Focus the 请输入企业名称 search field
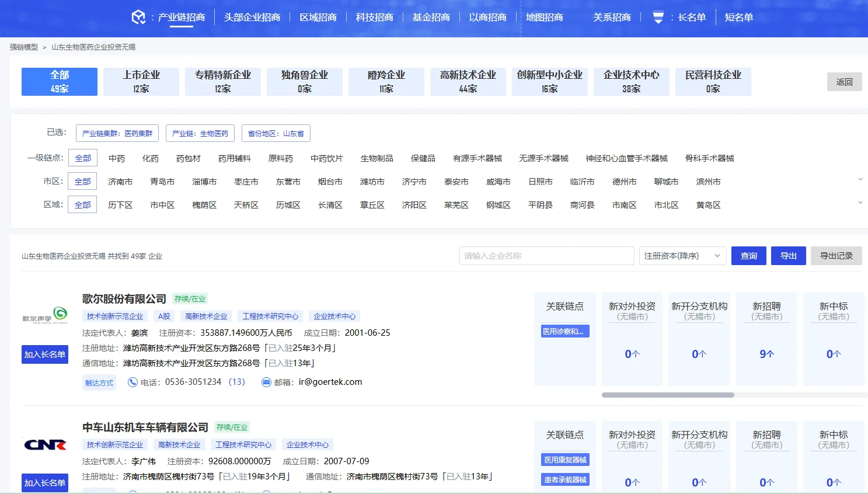 coord(547,256)
